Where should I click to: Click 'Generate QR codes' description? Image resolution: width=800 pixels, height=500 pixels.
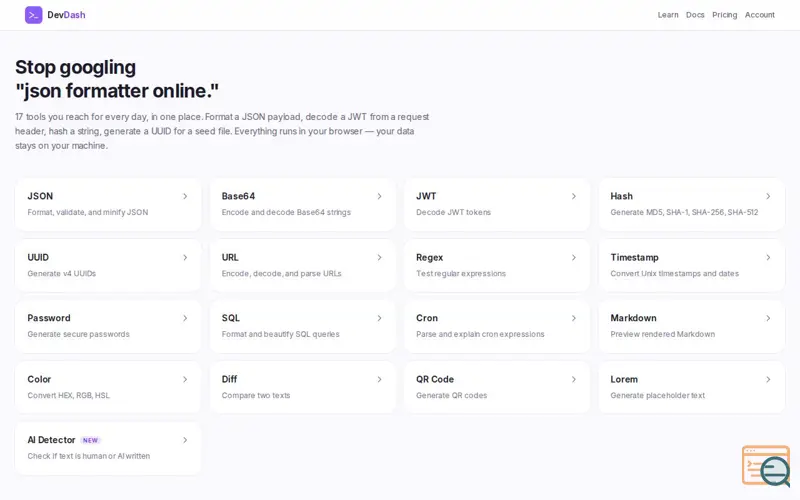pyautogui.click(x=452, y=395)
